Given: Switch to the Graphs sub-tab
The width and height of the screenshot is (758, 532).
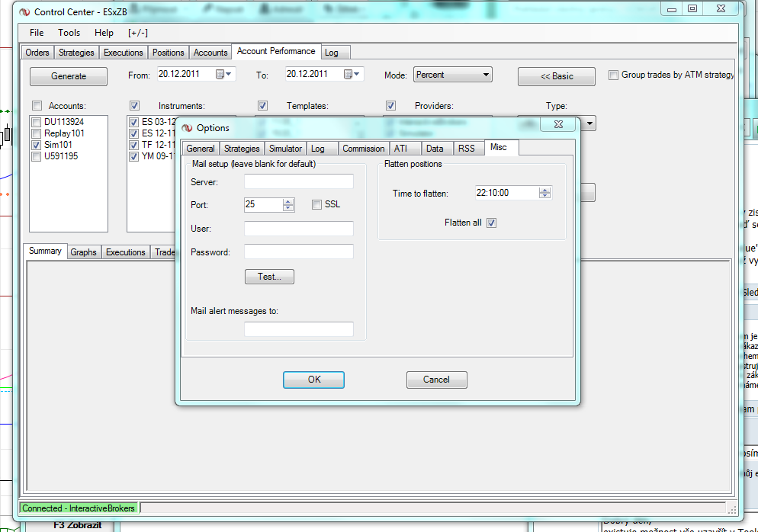Looking at the screenshot, I should [84, 252].
